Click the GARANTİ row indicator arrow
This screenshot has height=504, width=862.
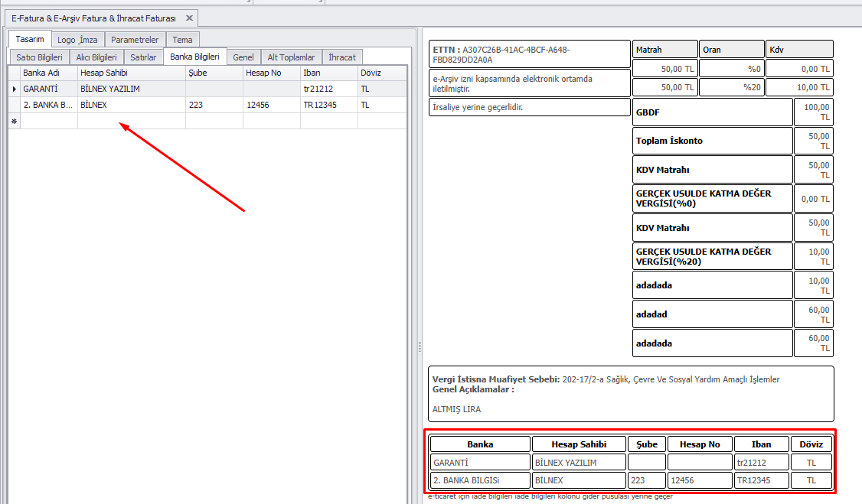click(x=14, y=89)
